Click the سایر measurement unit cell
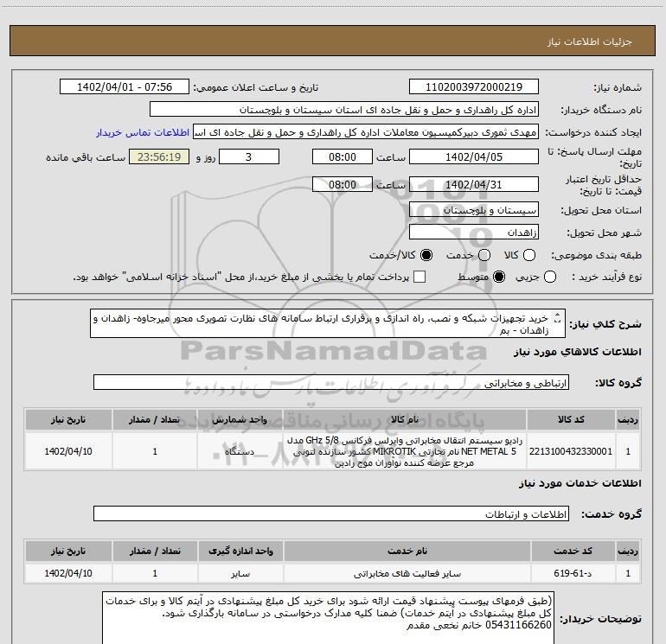This screenshot has width=666, height=644. 240,572
